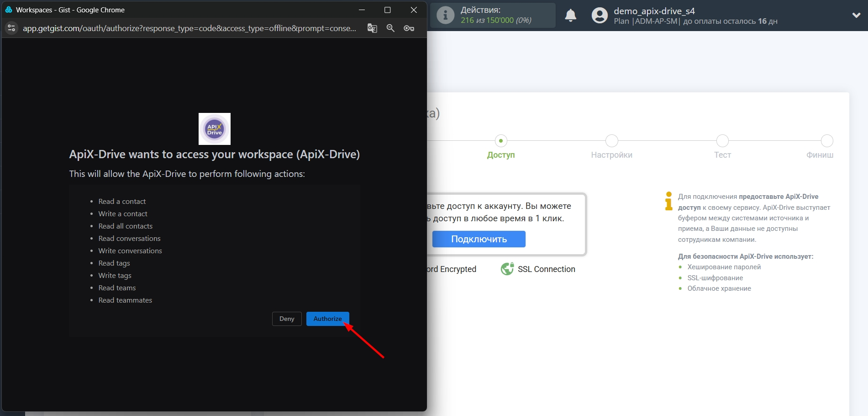The height and width of the screenshot is (416, 868).
Task: Maximize the Gist OAuth popup window
Action: tap(387, 10)
